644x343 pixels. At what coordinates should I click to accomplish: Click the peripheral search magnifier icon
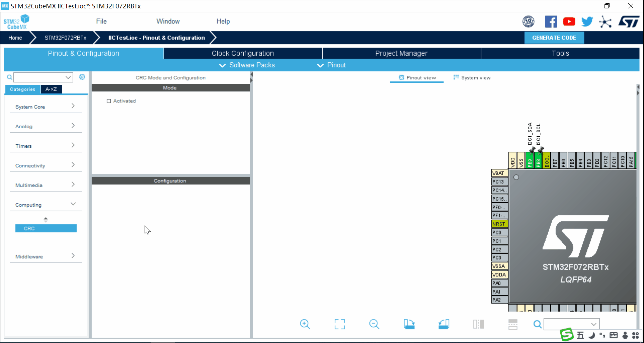click(x=10, y=77)
